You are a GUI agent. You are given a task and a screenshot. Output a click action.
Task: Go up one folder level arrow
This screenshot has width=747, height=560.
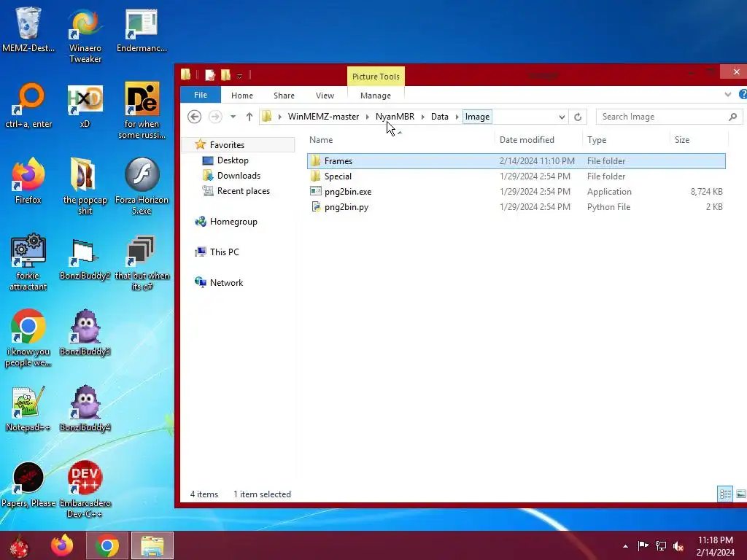click(249, 117)
